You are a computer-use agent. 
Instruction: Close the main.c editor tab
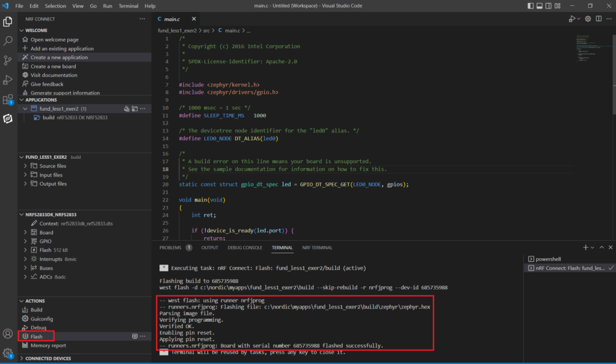tap(194, 19)
